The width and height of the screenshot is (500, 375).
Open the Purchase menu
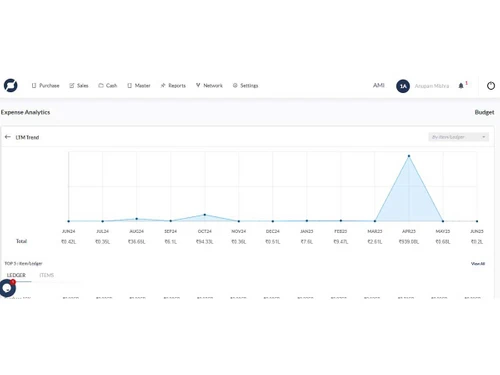[45, 86]
